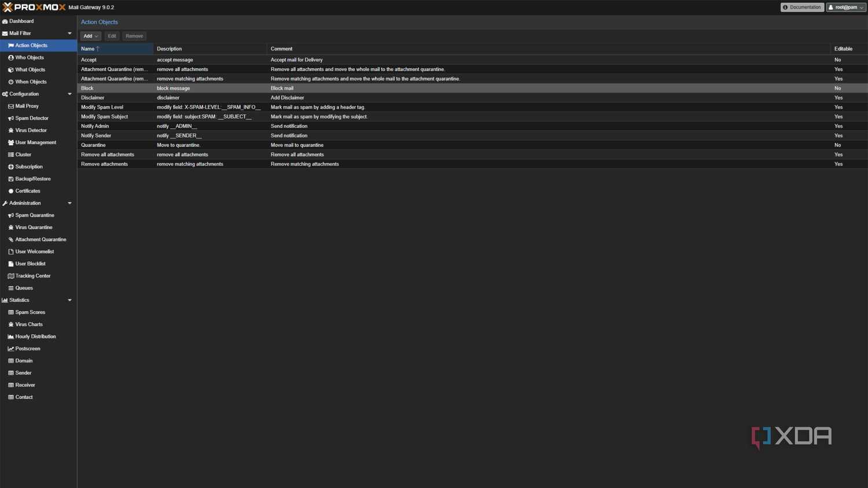Collapse the Mail Filter section

69,34
